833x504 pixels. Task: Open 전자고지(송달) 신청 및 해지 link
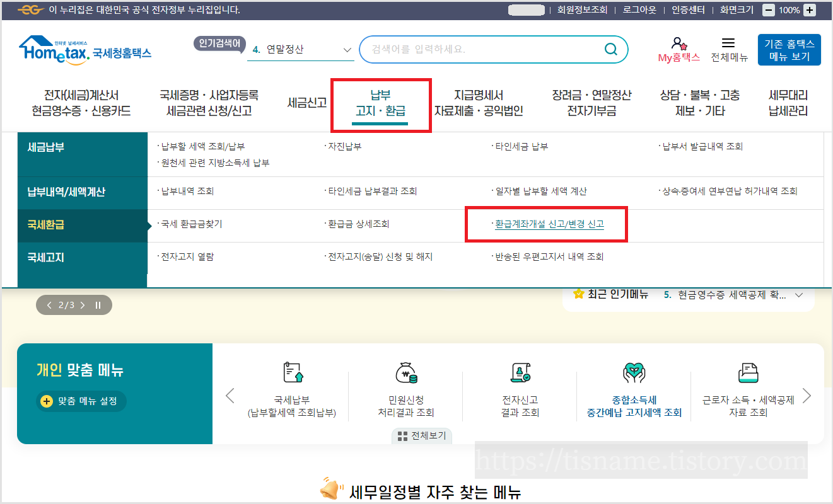point(380,256)
